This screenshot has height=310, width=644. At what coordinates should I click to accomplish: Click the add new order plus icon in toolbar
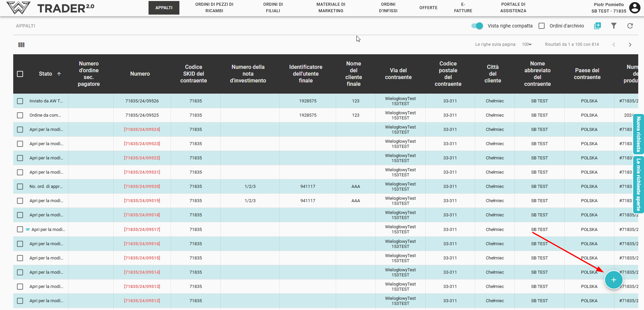(x=598, y=26)
